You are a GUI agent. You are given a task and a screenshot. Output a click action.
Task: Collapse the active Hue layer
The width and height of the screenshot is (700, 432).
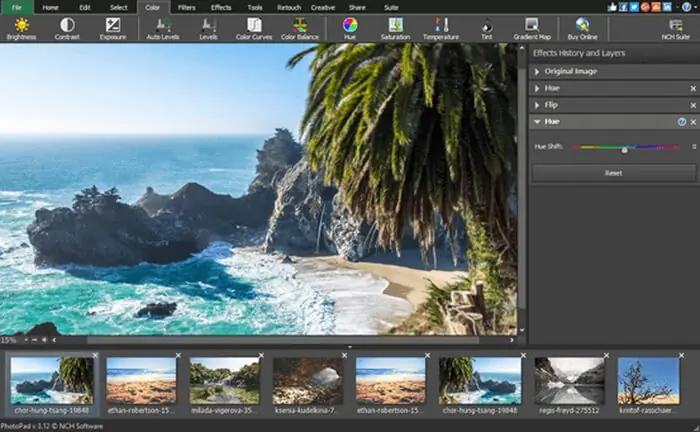tap(537, 121)
